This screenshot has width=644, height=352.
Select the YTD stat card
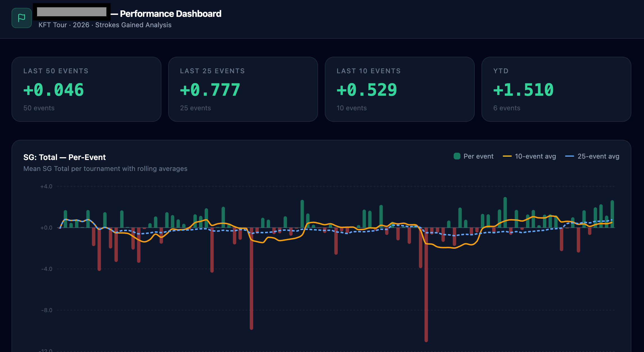pos(556,89)
